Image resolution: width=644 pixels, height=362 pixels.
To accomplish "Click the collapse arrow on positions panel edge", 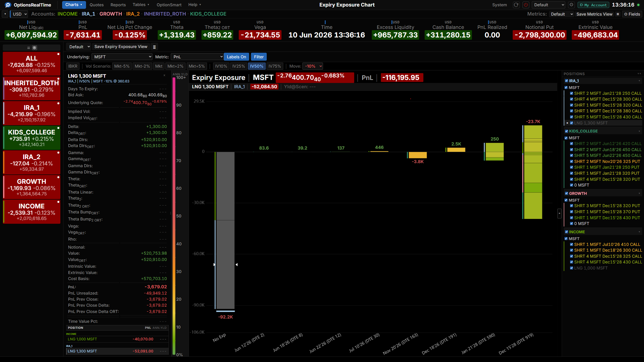I will (x=559, y=213).
